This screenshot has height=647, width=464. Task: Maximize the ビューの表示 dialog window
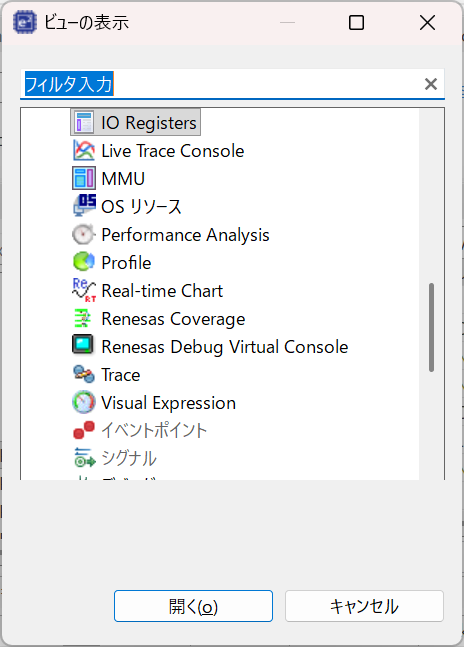(356, 22)
